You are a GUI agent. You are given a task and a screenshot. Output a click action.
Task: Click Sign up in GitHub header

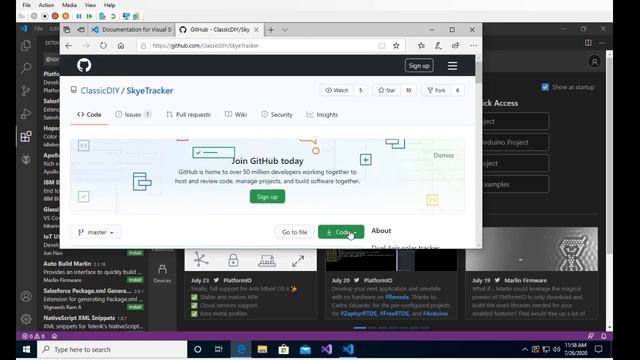(x=419, y=66)
